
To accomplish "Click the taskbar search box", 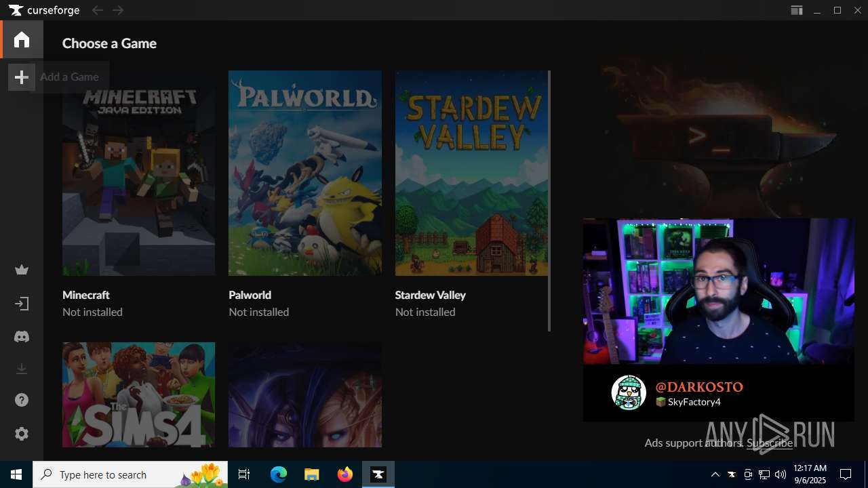I will pos(130,474).
